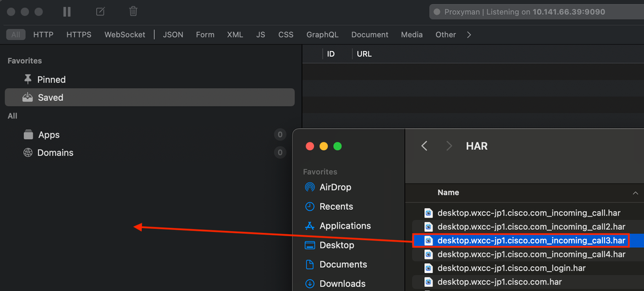The width and height of the screenshot is (644, 291).
Task: Select desktop.wxcc-jp1.cisco.com_incoming_call.har file
Action: tap(528, 213)
